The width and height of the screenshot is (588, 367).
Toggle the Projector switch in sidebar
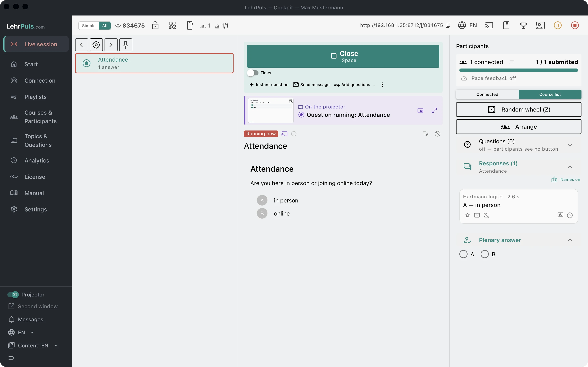13,294
